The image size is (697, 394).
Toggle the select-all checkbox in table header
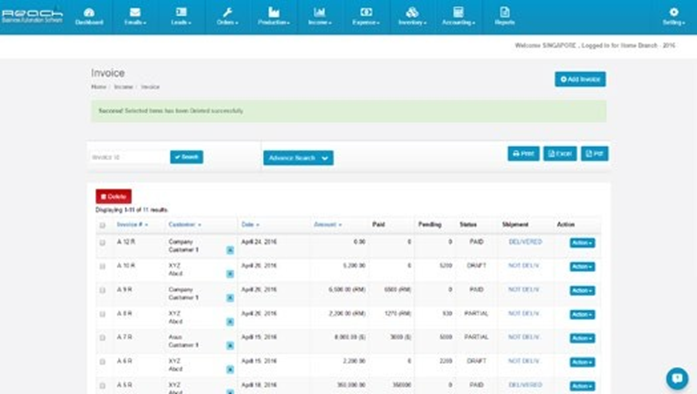click(x=102, y=225)
